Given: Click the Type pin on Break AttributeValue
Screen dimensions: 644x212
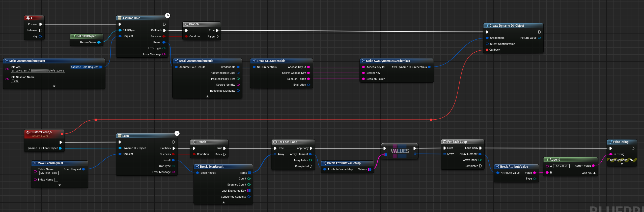Looking at the screenshot, I should [535, 179].
